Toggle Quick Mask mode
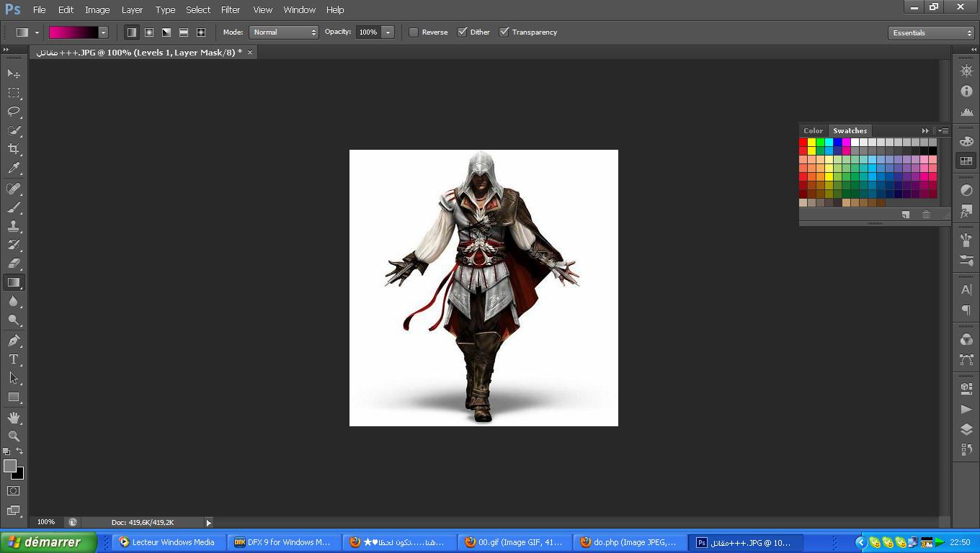 pos(14,491)
